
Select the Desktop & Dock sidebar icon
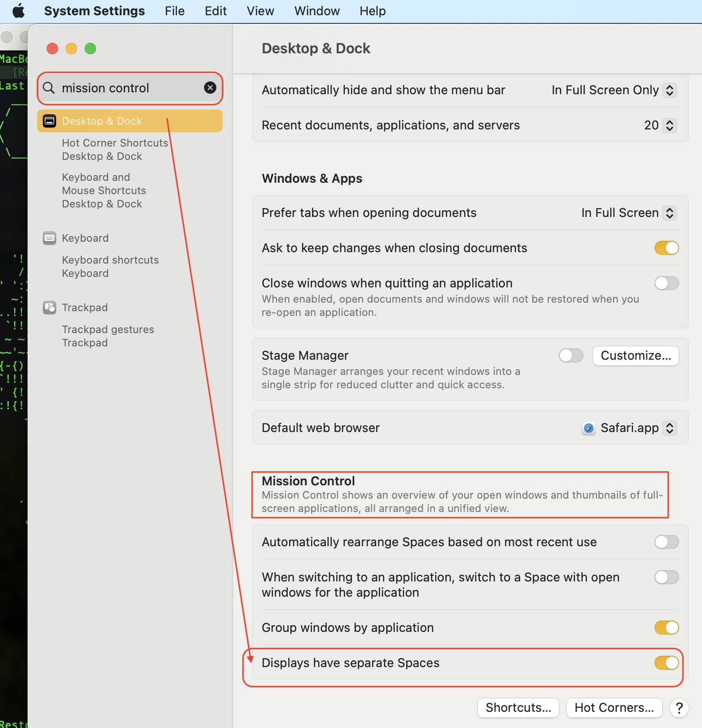(x=49, y=121)
